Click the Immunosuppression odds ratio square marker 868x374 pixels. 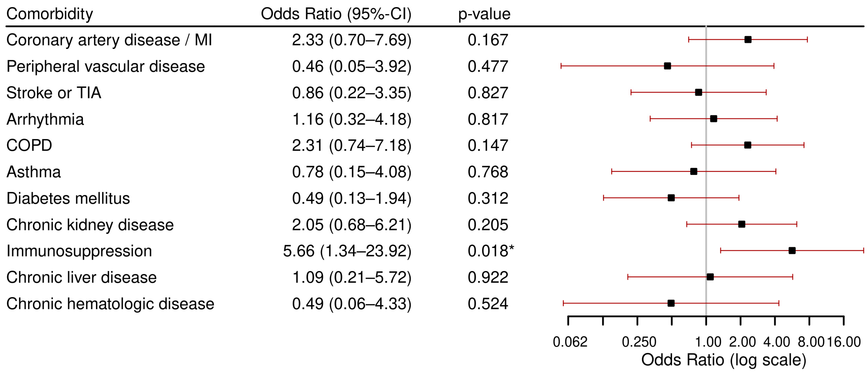[x=792, y=250]
